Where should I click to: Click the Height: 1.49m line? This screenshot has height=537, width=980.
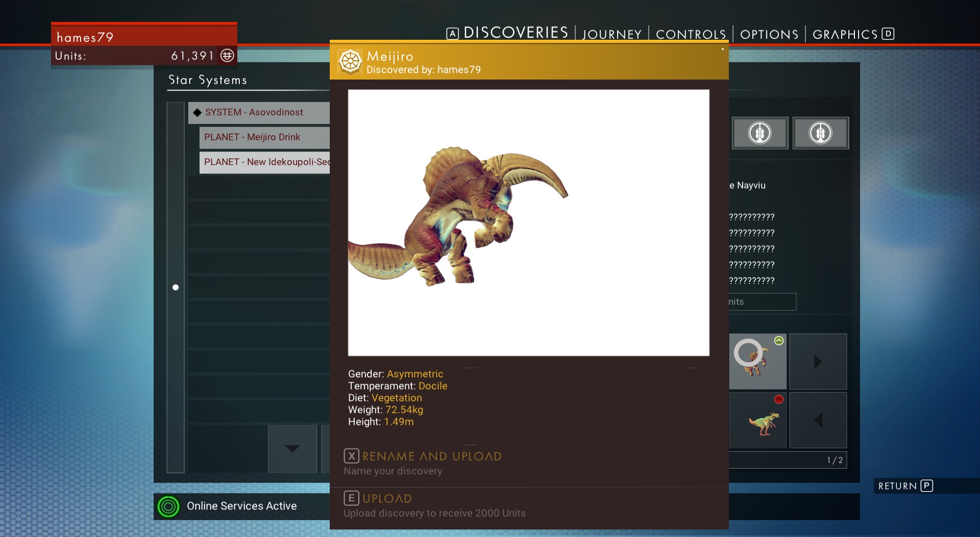(381, 422)
